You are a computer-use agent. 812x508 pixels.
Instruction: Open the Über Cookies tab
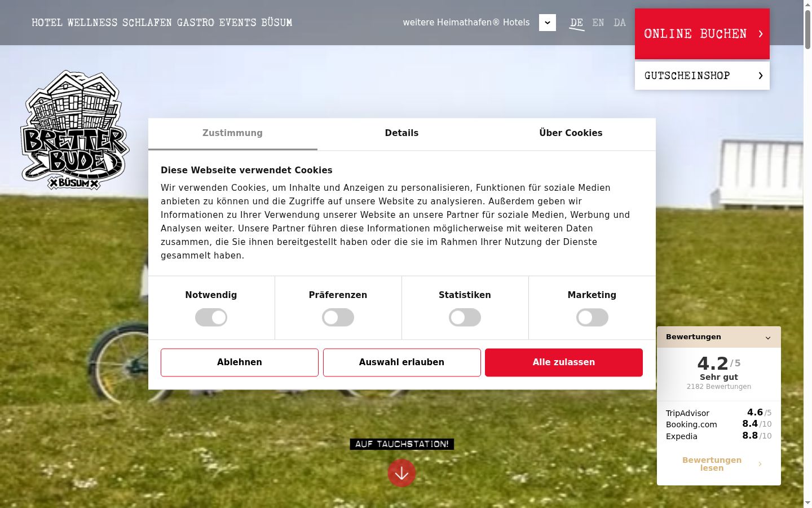pyautogui.click(x=571, y=134)
